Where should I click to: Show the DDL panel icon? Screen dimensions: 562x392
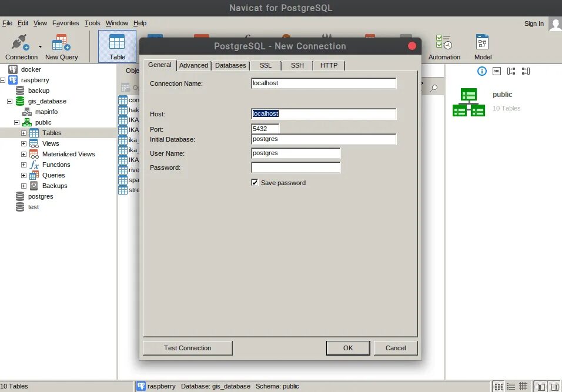[496, 71]
